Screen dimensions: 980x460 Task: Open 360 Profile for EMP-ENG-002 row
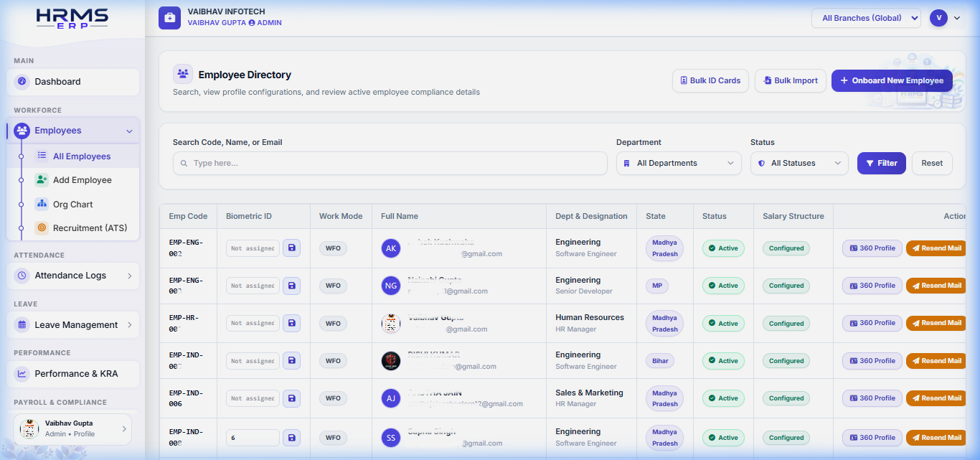[x=872, y=248]
